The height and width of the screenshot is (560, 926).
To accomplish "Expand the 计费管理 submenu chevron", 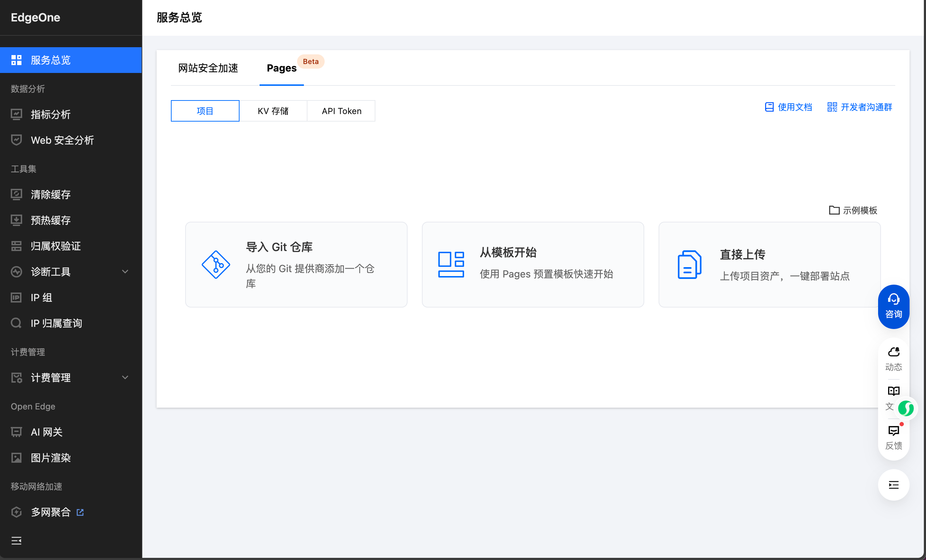I will [x=125, y=377].
